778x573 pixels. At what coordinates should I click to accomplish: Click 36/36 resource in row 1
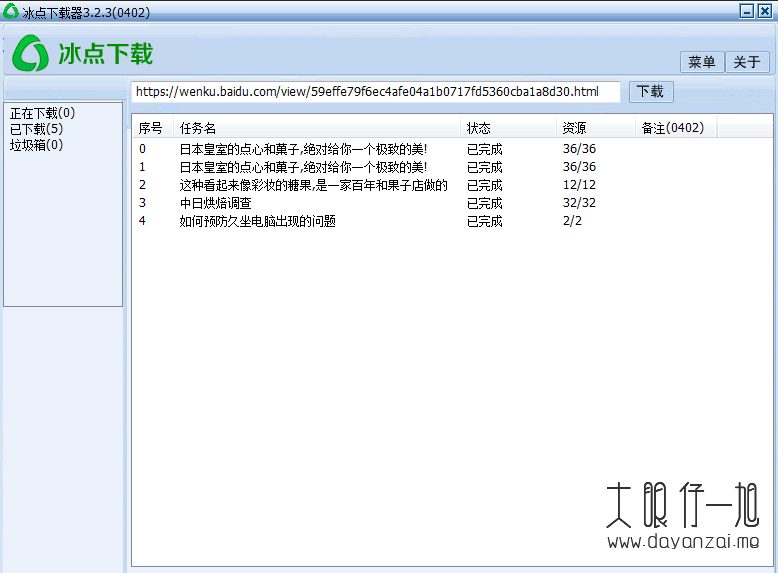579,167
